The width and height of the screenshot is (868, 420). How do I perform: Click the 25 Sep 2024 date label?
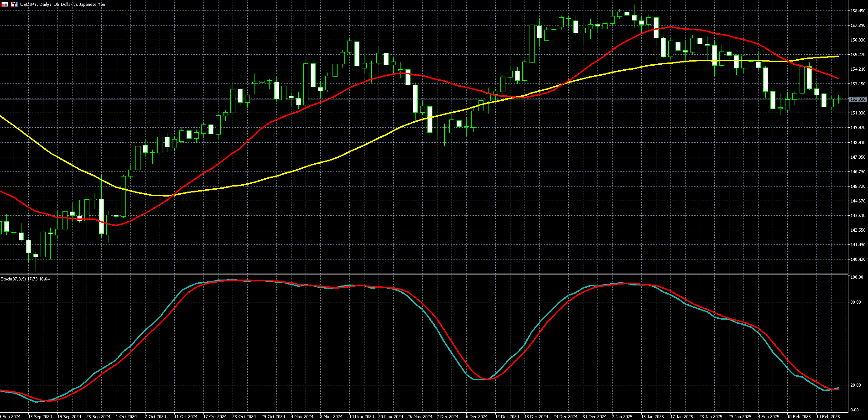point(99,417)
